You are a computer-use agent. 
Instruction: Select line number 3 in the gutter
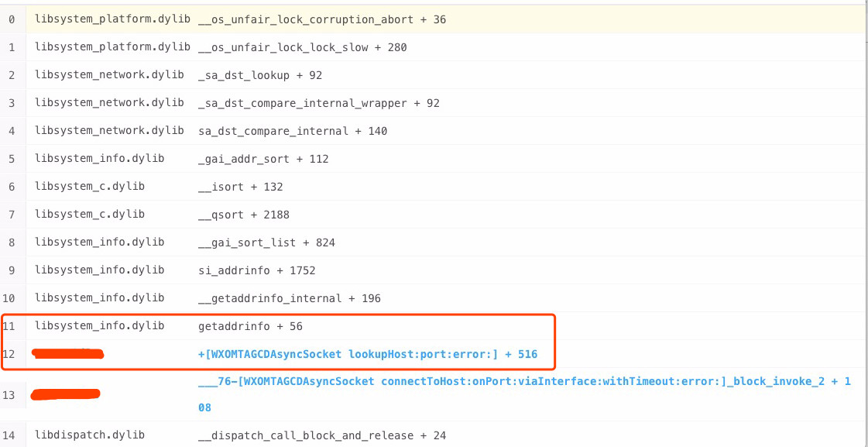point(12,103)
